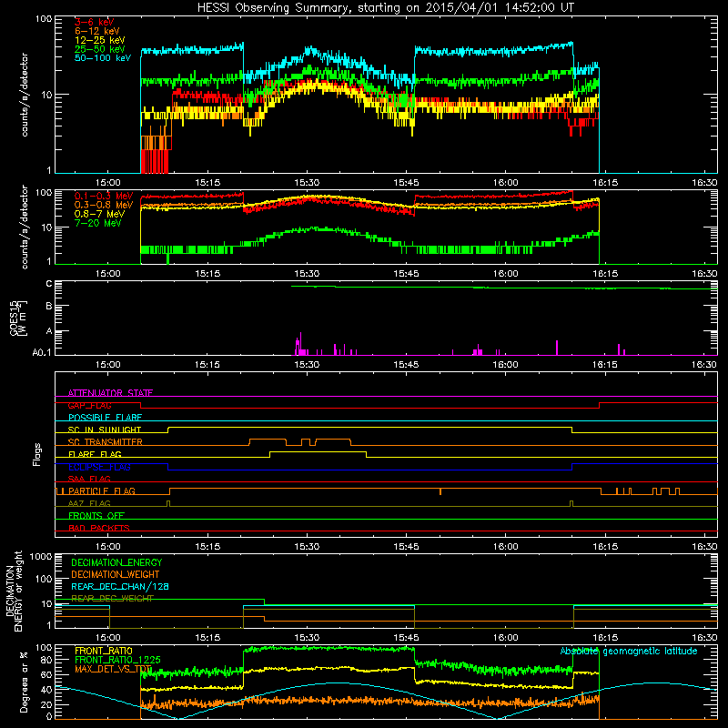Click the FRONT_RATIO legend label
Image resolution: width=728 pixels, height=728 pixels.
[x=104, y=651]
